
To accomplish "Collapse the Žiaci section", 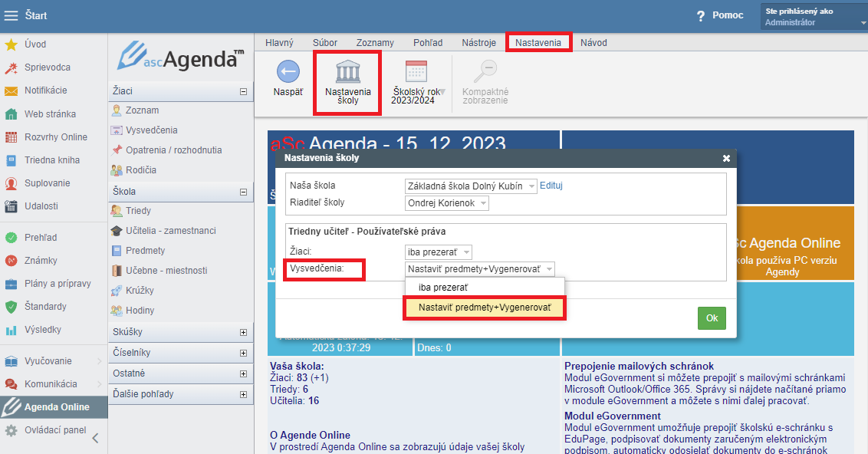I will [x=243, y=92].
